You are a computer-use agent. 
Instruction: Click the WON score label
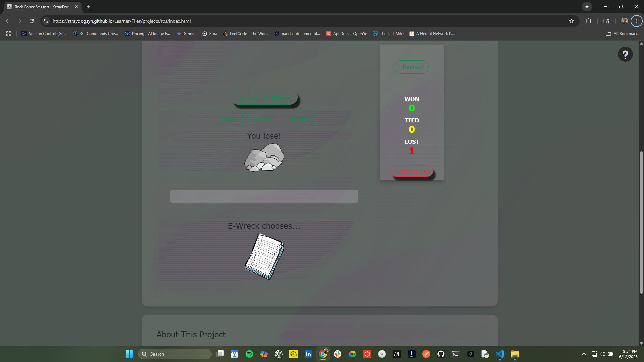point(412,99)
